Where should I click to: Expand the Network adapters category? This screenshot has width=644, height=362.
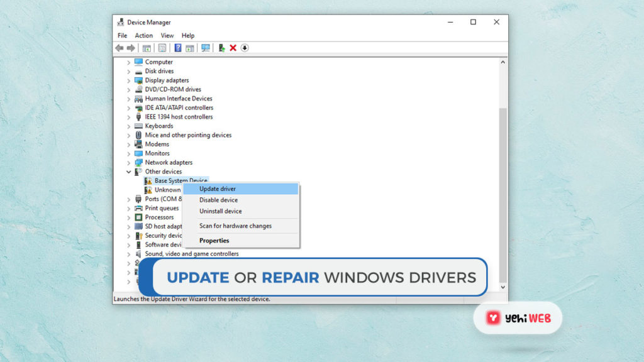(x=129, y=162)
